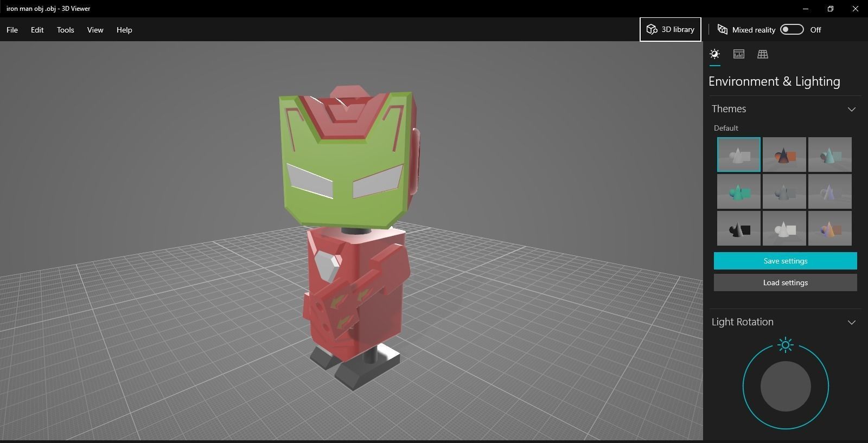
Task: Click the Environment & Lighting title
Action: (x=774, y=81)
